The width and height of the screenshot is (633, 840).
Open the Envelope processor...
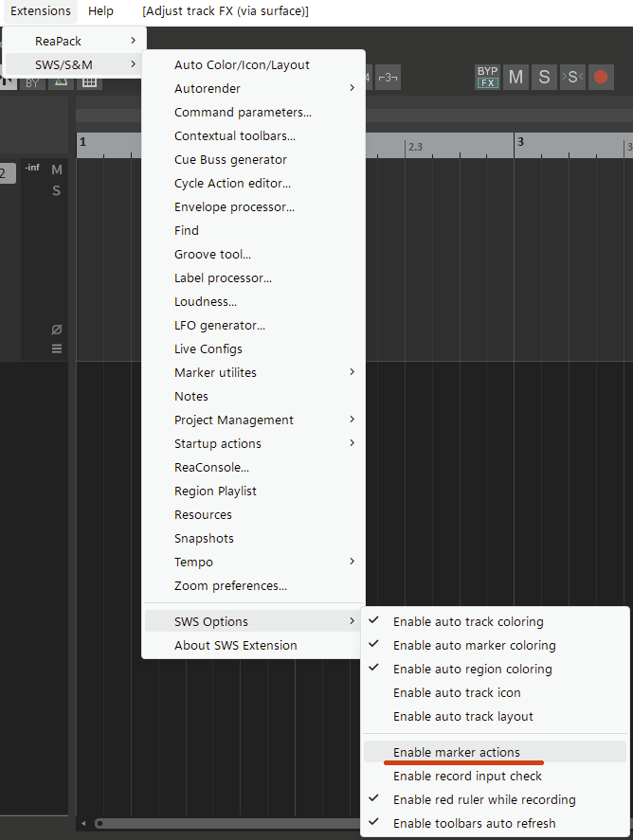pos(254,206)
